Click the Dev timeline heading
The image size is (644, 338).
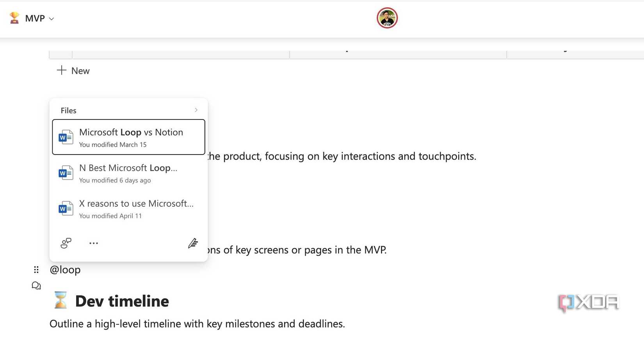click(122, 301)
